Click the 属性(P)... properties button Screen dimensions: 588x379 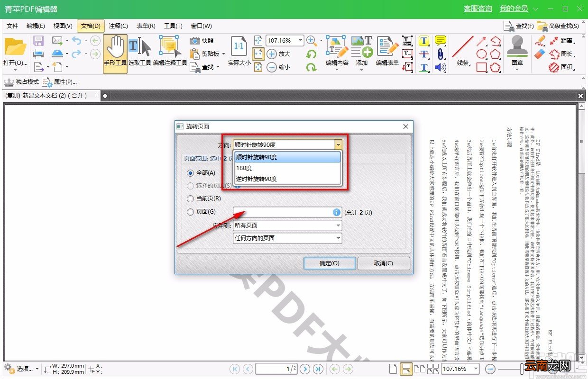(x=60, y=82)
